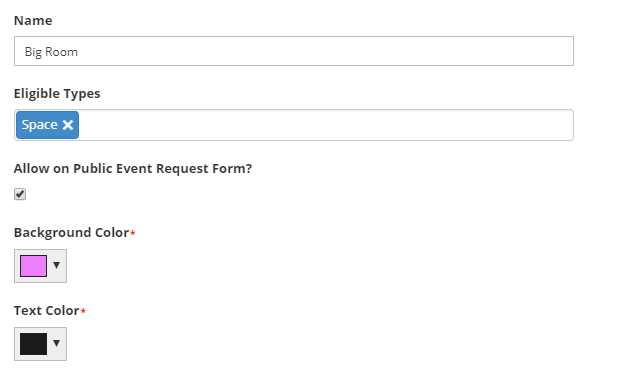This screenshot has height=374, width=621.
Task: Click the black Text Color swatch
Action: [34, 344]
